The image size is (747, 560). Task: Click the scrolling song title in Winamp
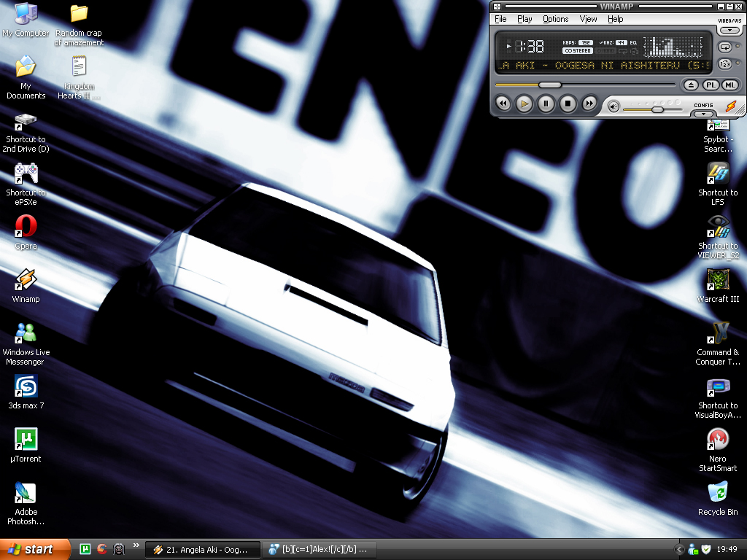604,66
